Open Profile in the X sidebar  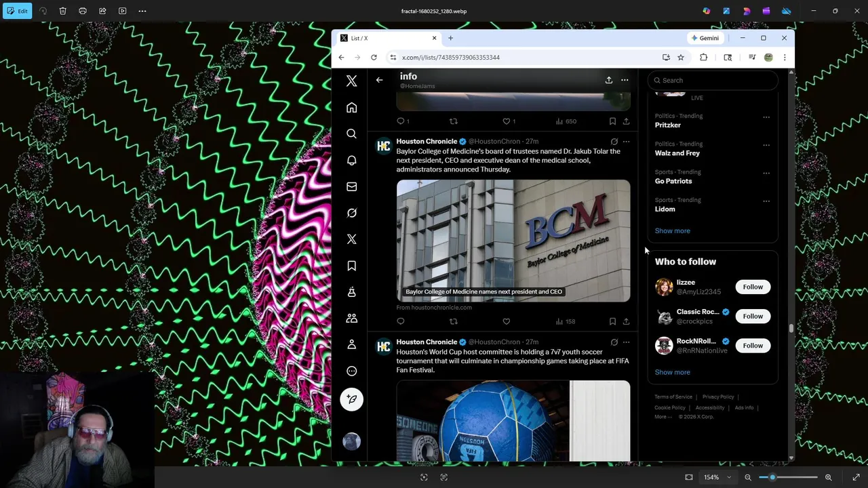(351, 344)
